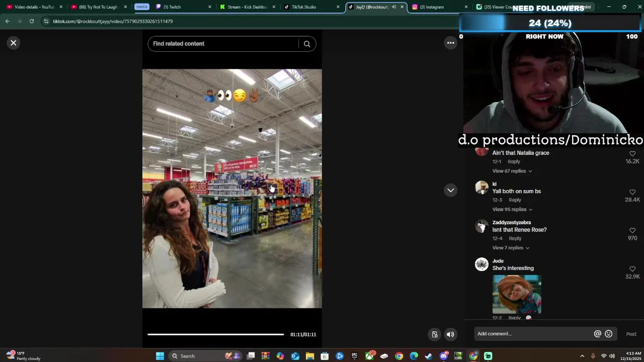Close the Twitch tab
The height and width of the screenshot is (362, 644).
coord(210,7)
